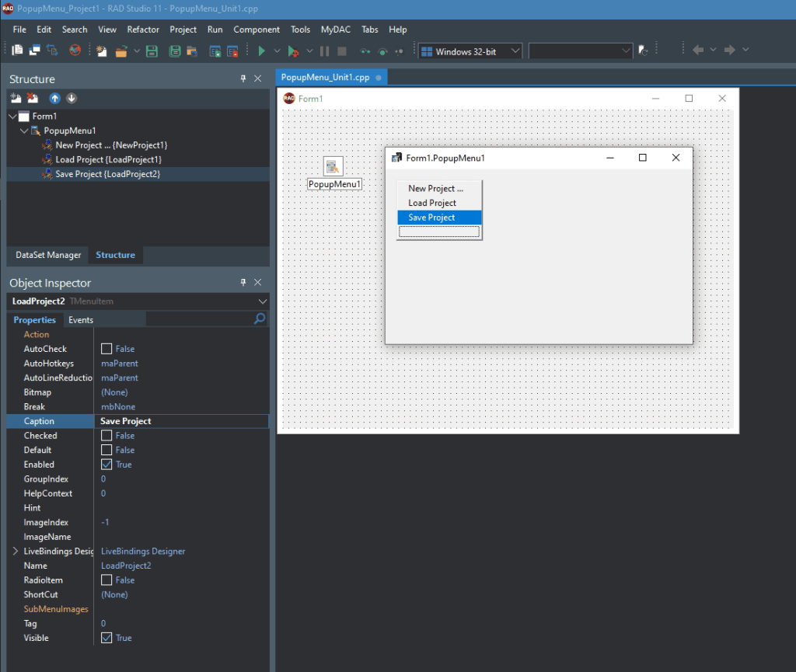Click the Delete item icon in Structure panel
Image resolution: width=796 pixels, height=672 pixels.
33,98
